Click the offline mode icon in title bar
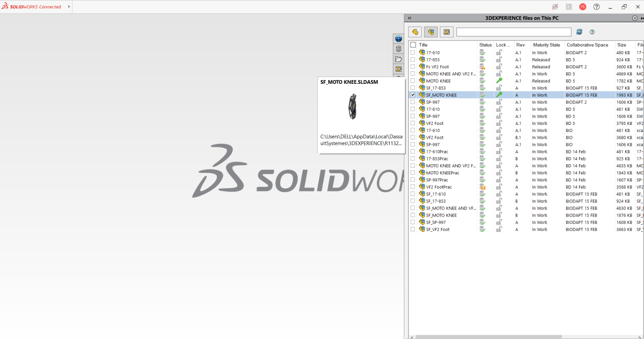Image resolution: width=644 pixels, height=339 pixels. [x=555, y=7]
